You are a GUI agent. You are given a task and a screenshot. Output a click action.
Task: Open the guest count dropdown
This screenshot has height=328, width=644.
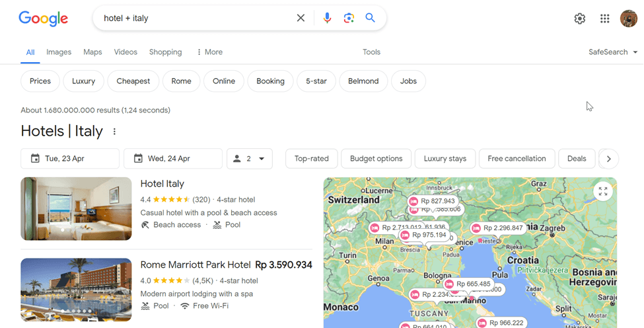250,159
